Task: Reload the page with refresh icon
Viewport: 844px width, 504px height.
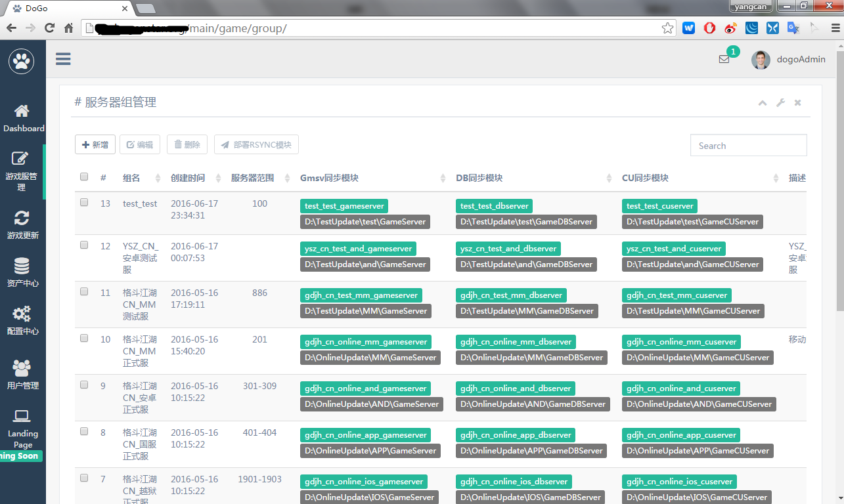Action: (49, 28)
